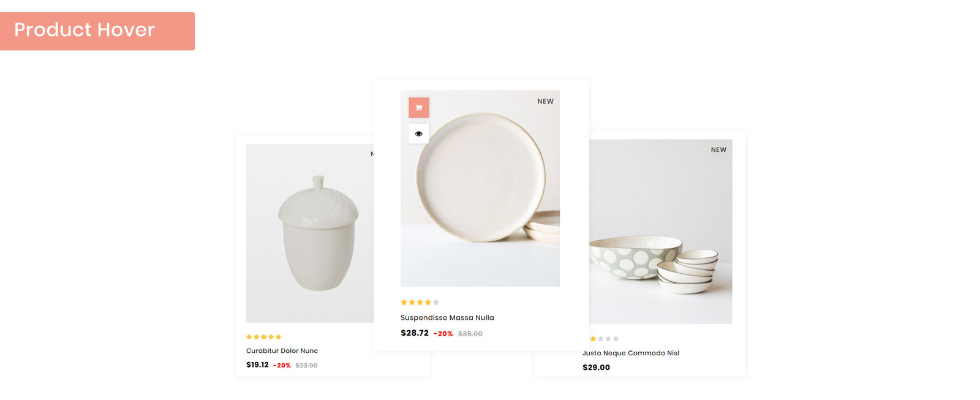Click the NEW badge on Justo Neque Commodo Nisl
The height and width of the screenshot is (400, 980).
click(718, 149)
